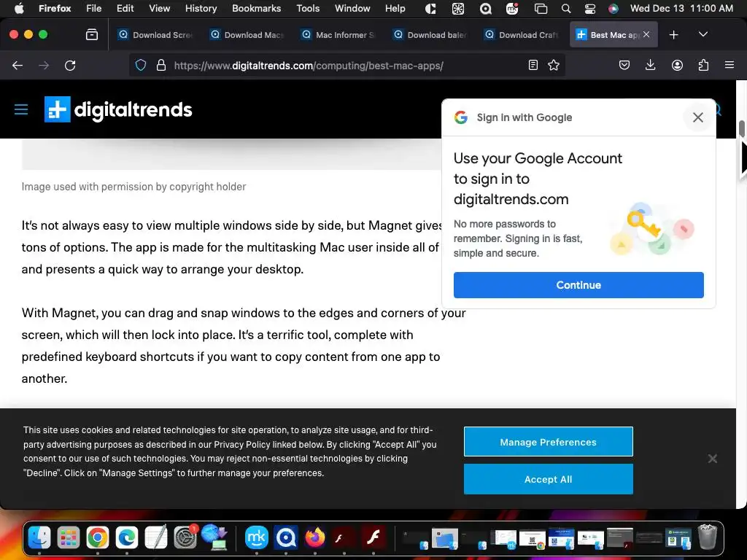Click Continue in Google sign-in
747x560 pixels.
[x=578, y=285]
